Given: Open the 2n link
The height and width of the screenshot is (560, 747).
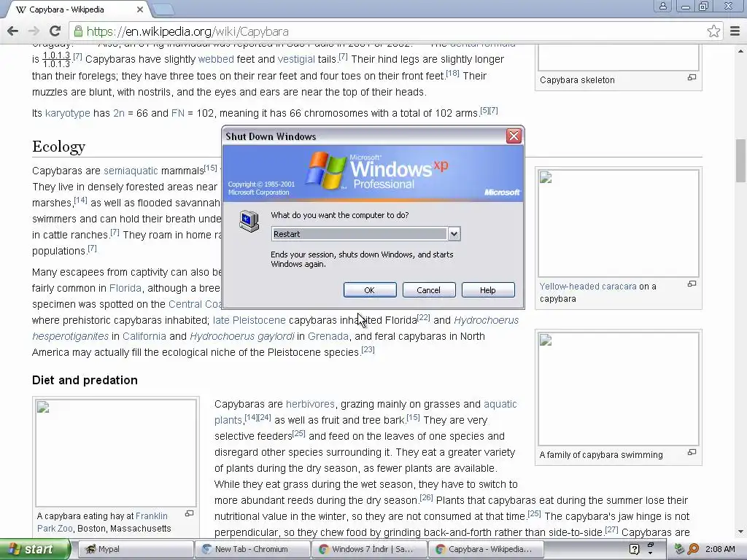Looking at the screenshot, I should (119, 113).
